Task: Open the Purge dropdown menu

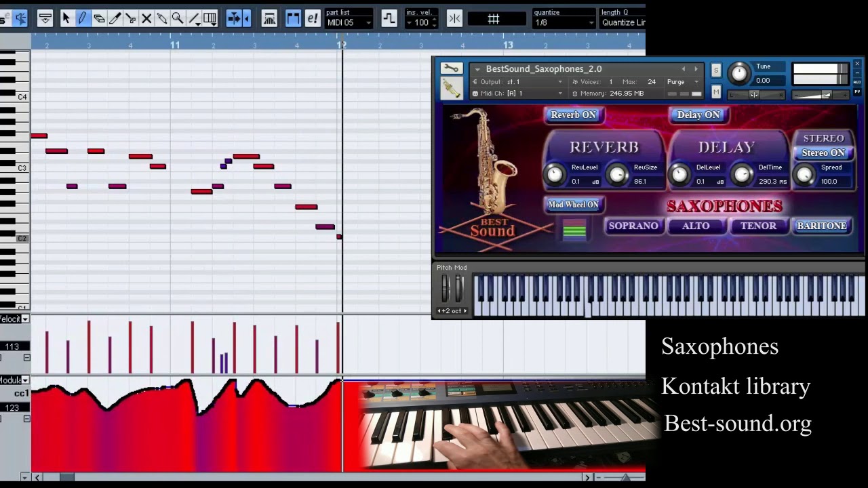Action: point(683,81)
